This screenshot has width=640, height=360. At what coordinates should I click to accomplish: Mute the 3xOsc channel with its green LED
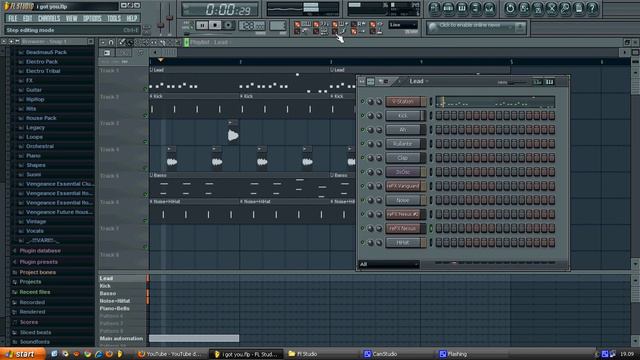pos(362,172)
